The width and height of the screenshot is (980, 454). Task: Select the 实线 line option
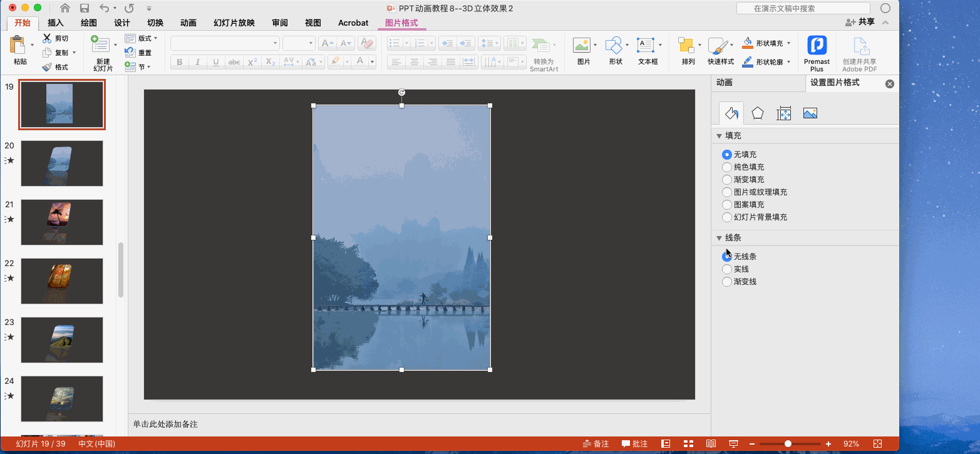click(727, 269)
